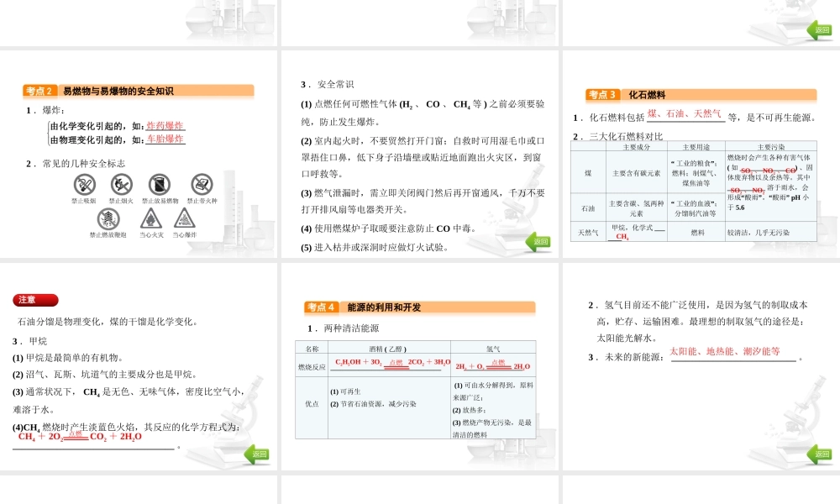Viewport: 840px width, 504px height.
Task: Click the 禁止吸烟 no-smoking sign icon
Action: point(84,184)
